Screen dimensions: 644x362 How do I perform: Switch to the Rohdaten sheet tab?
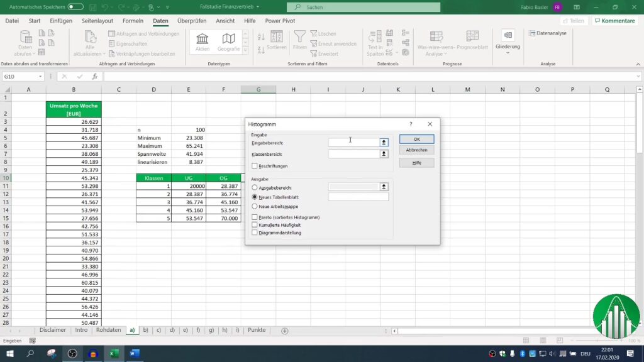pyautogui.click(x=108, y=330)
